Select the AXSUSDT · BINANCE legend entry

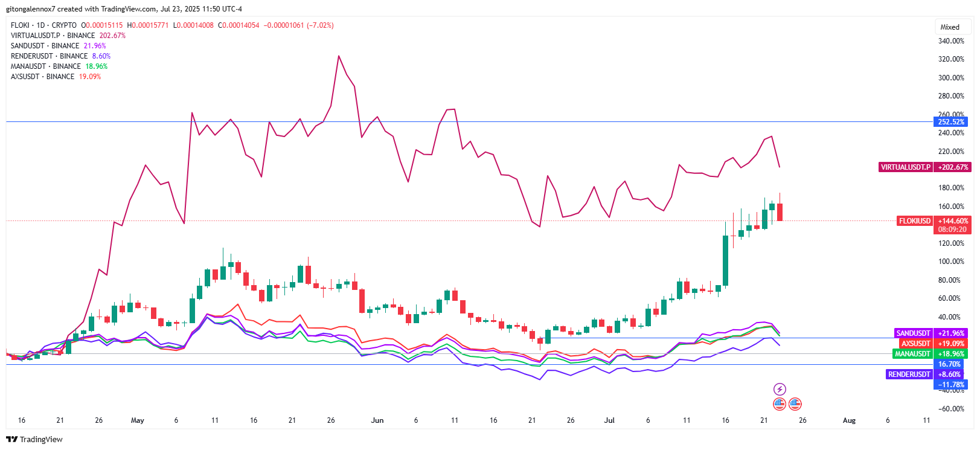tap(42, 77)
